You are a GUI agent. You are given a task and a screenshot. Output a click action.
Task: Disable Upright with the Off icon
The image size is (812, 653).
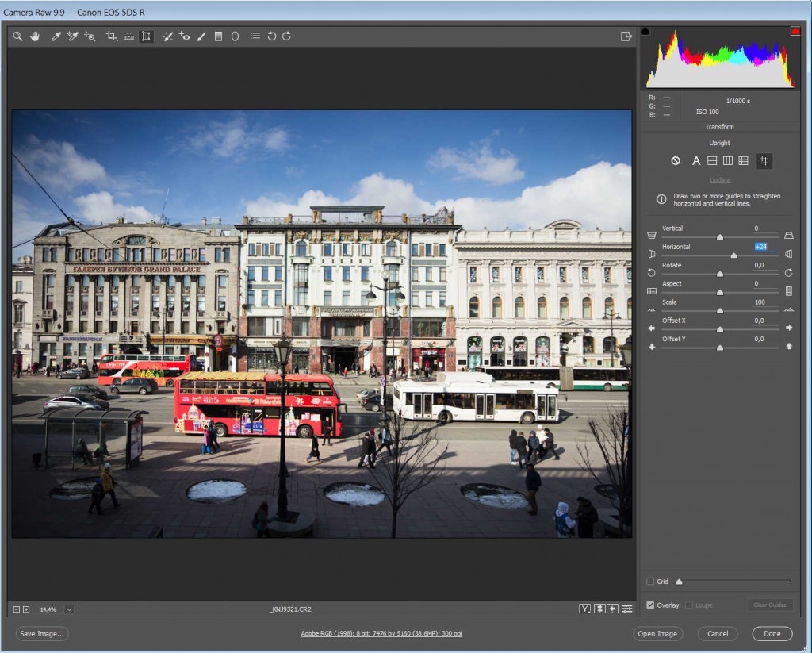point(676,161)
